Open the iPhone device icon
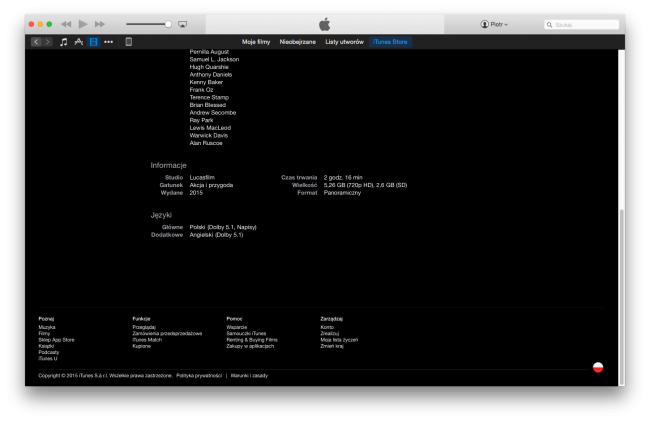 (129, 42)
